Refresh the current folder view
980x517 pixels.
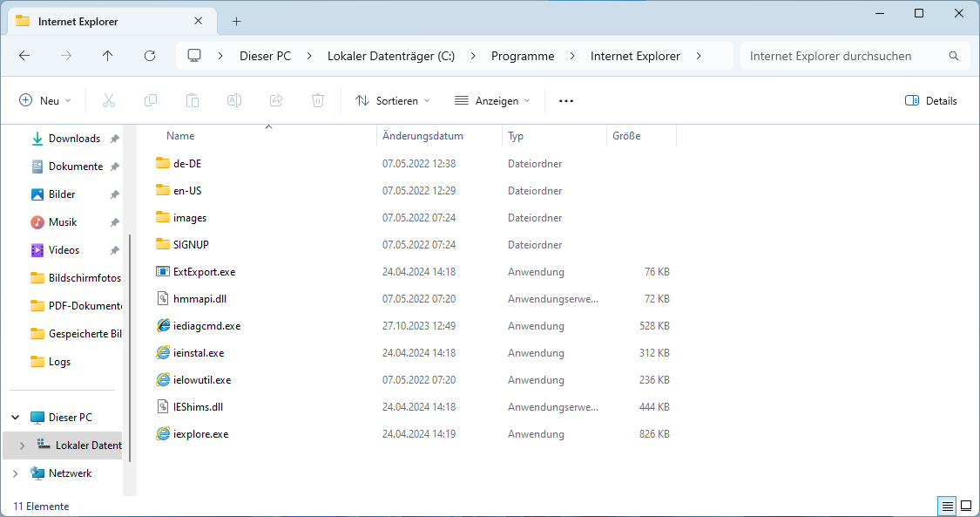tap(150, 56)
